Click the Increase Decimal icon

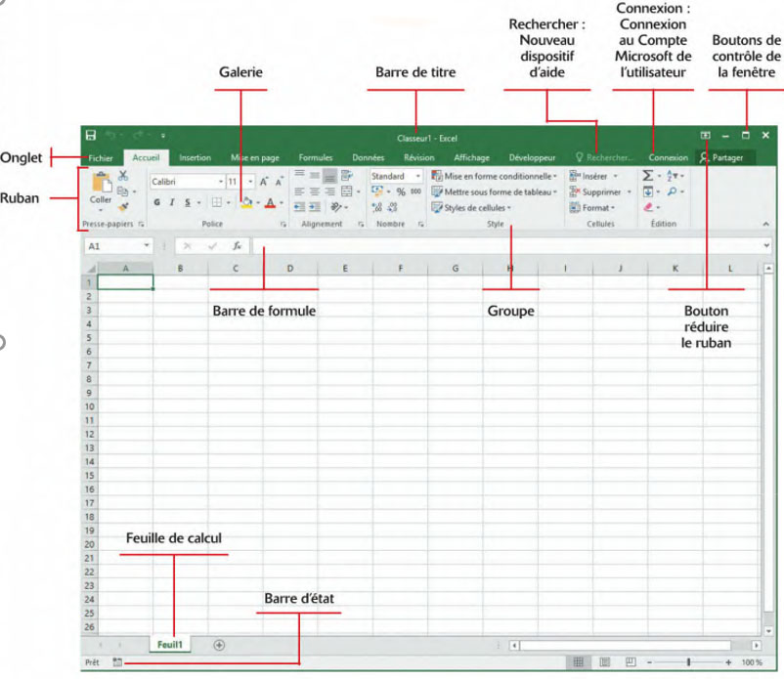377,207
